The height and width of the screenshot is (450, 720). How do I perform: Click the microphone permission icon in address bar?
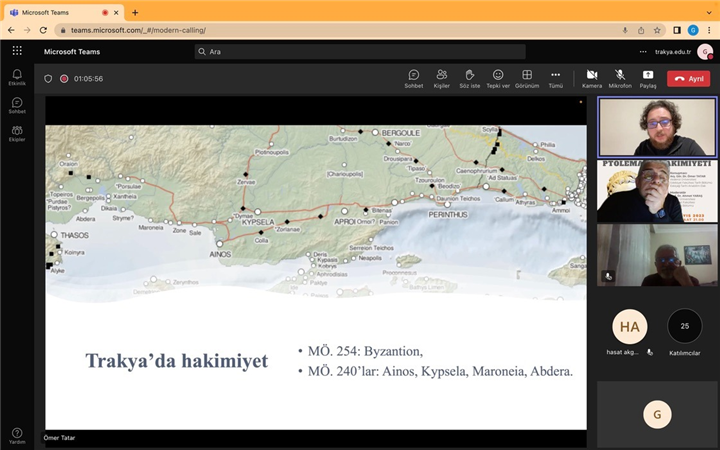tap(625, 30)
